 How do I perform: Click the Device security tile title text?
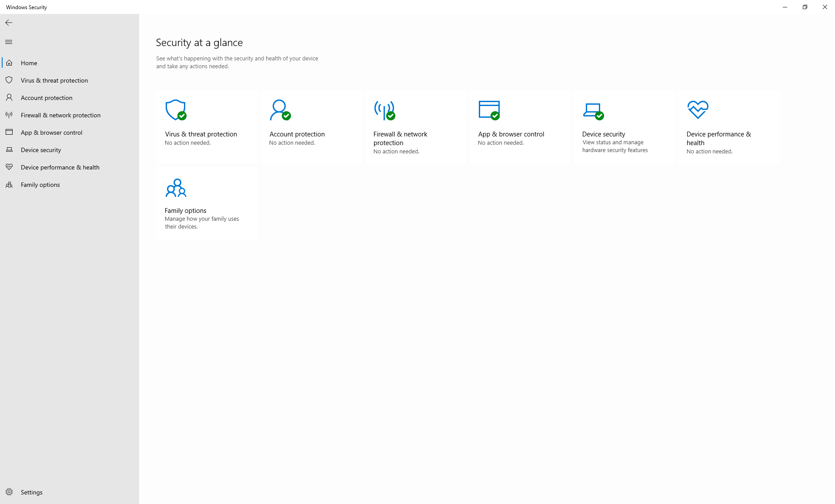click(x=604, y=134)
